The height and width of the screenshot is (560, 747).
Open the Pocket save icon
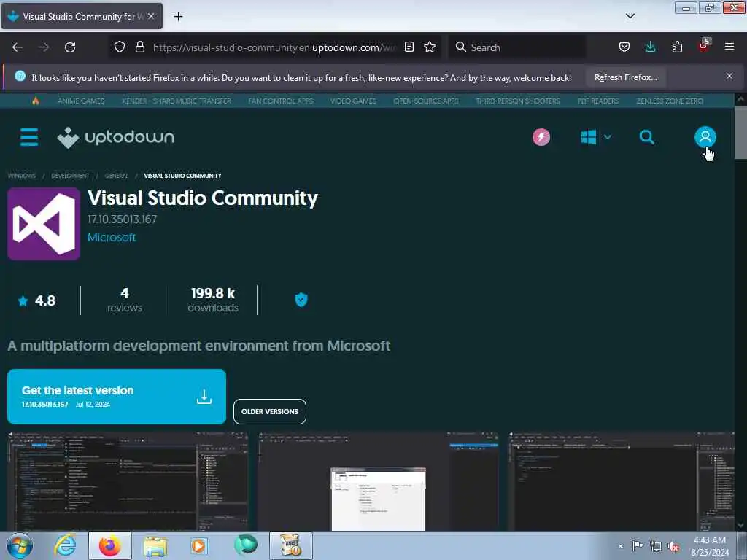click(x=624, y=47)
